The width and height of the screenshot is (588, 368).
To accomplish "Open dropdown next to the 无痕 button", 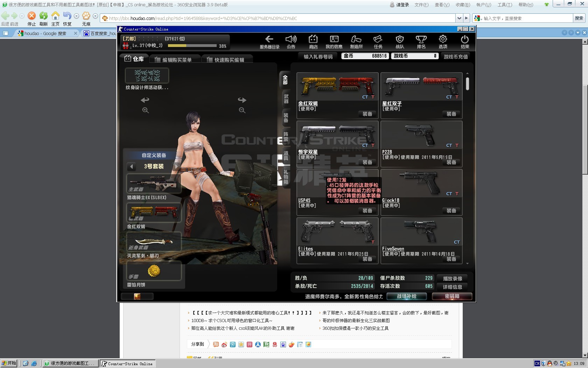I will pyautogui.click(x=95, y=16).
